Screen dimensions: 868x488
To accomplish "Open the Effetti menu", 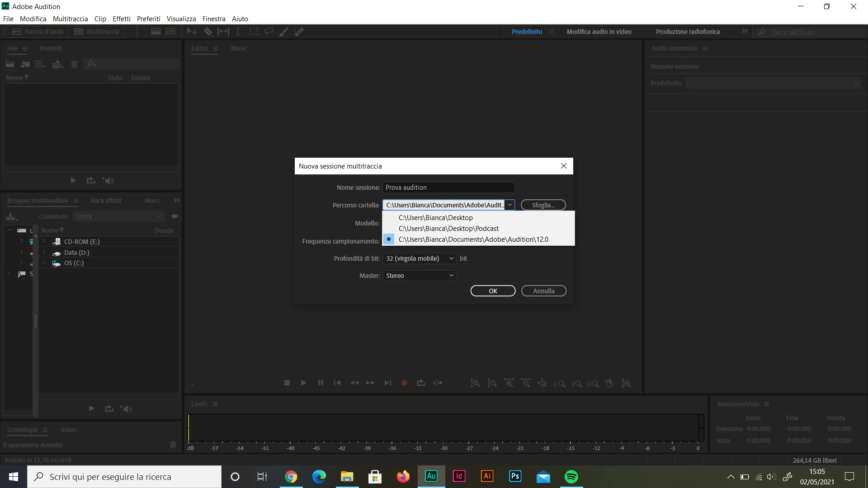I will tap(121, 19).
